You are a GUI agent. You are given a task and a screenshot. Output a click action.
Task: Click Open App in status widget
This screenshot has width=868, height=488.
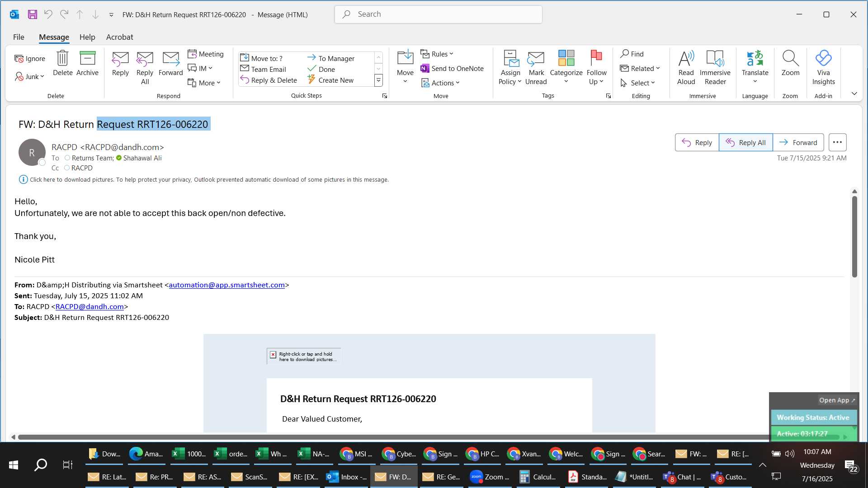836,400
